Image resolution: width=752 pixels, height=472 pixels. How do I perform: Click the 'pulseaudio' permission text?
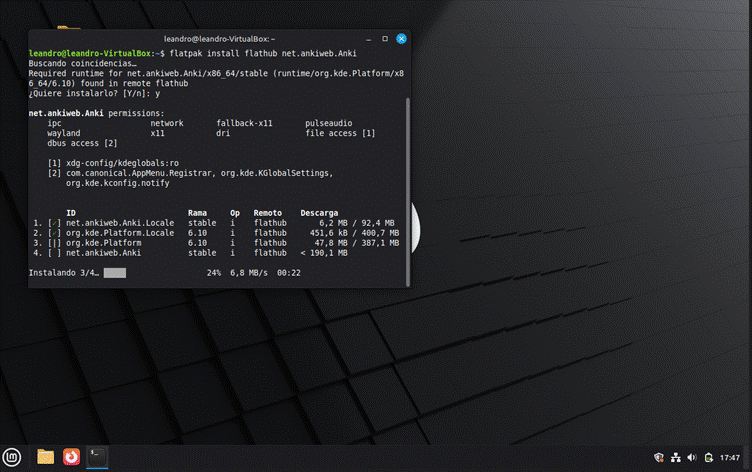[x=329, y=123]
